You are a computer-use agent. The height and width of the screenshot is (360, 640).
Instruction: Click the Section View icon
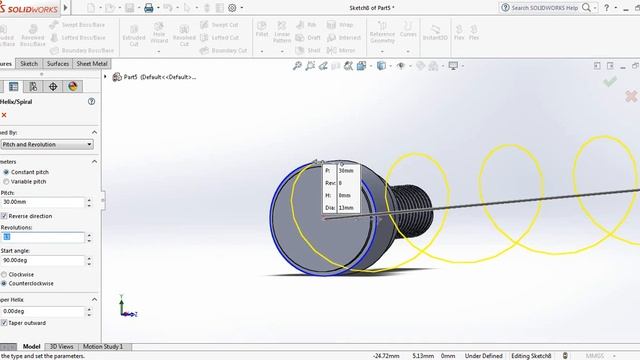(348, 66)
